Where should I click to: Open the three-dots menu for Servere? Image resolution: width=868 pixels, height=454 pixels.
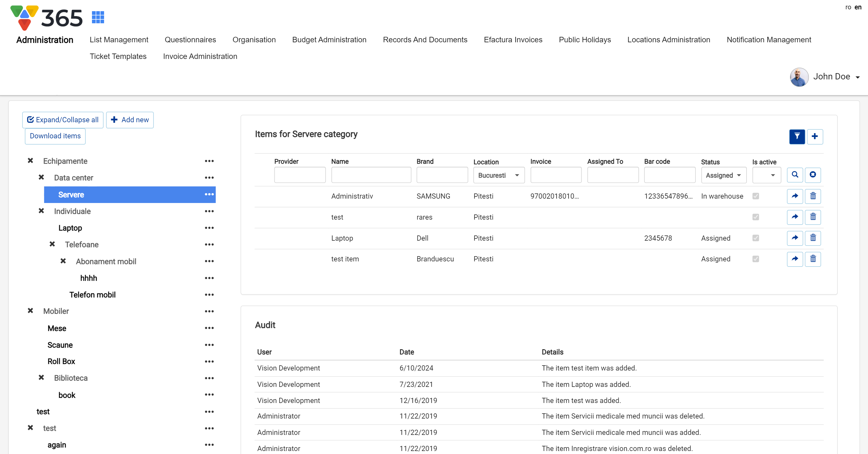(209, 194)
